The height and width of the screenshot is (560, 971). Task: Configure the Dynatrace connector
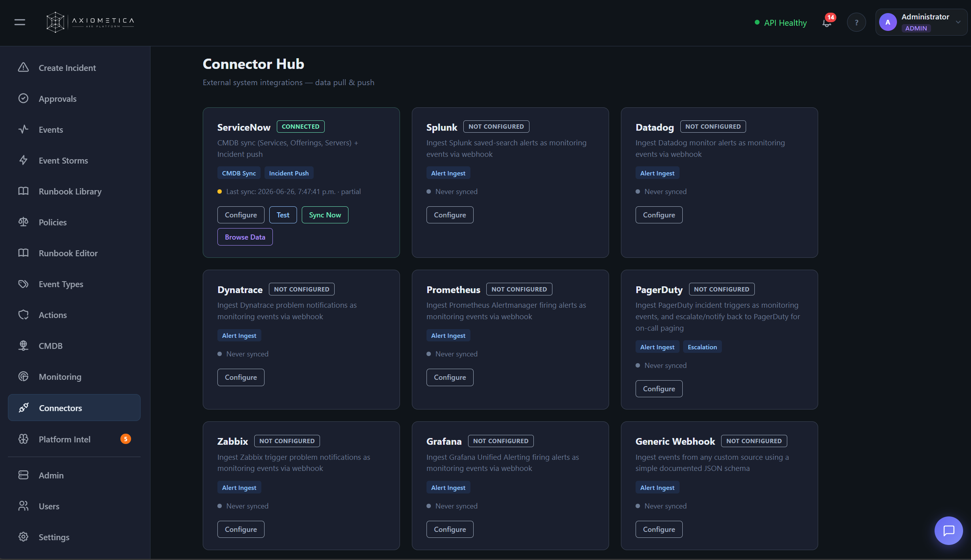coord(241,377)
